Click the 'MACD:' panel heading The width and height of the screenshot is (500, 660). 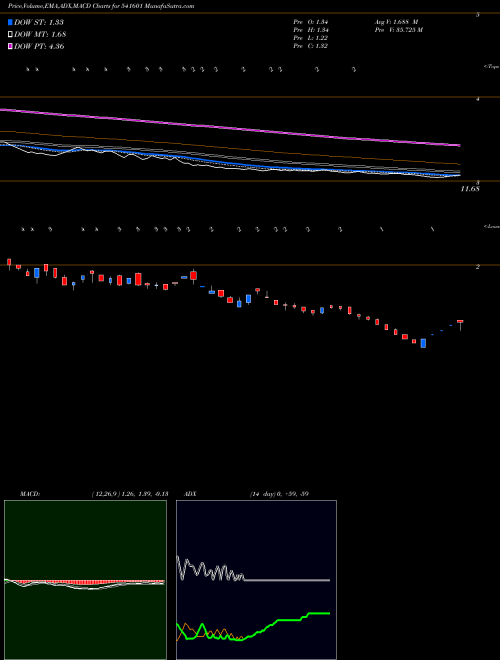(30, 494)
